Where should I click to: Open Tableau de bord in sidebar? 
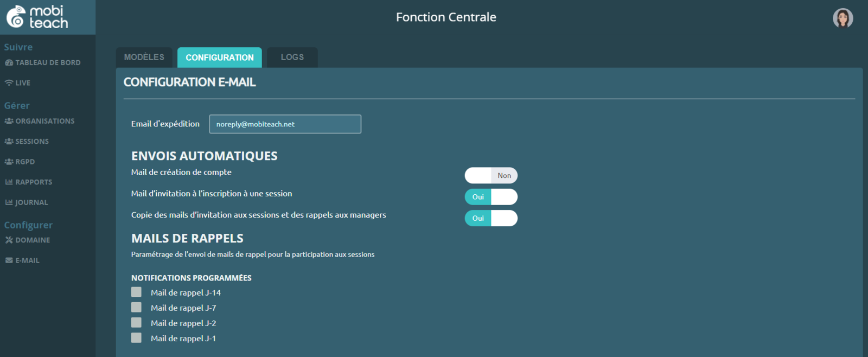(x=43, y=62)
